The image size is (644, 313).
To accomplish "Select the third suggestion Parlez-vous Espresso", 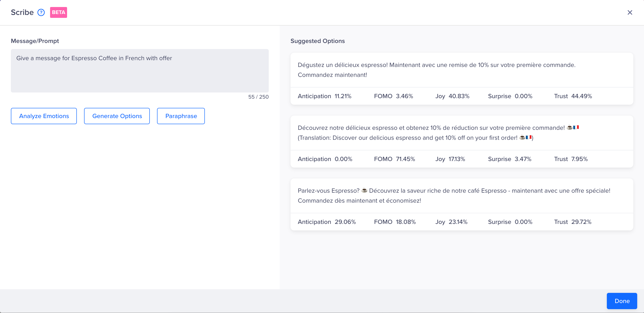I will (454, 195).
